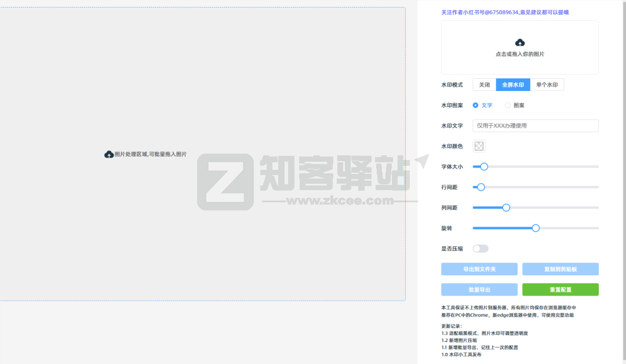Open the 关注作者小红书号 author link
This screenshot has width=626, height=364.
tap(504, 12)
